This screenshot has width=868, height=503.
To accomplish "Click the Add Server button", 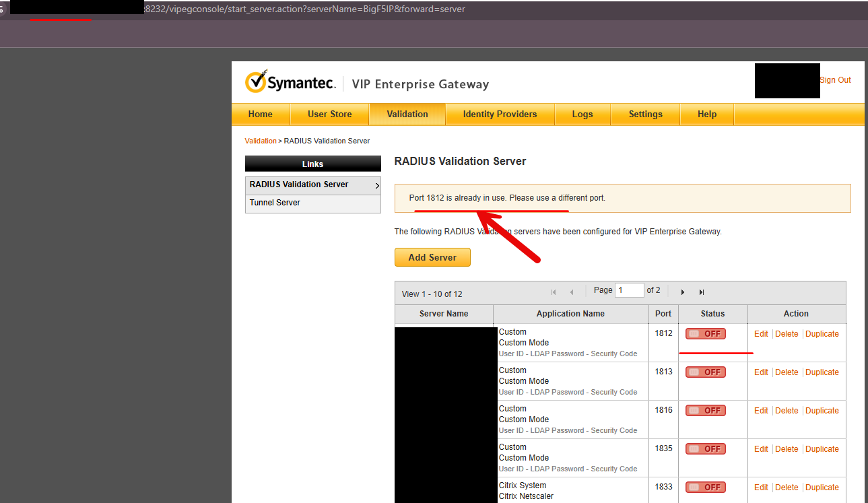I will pos(432,257).
